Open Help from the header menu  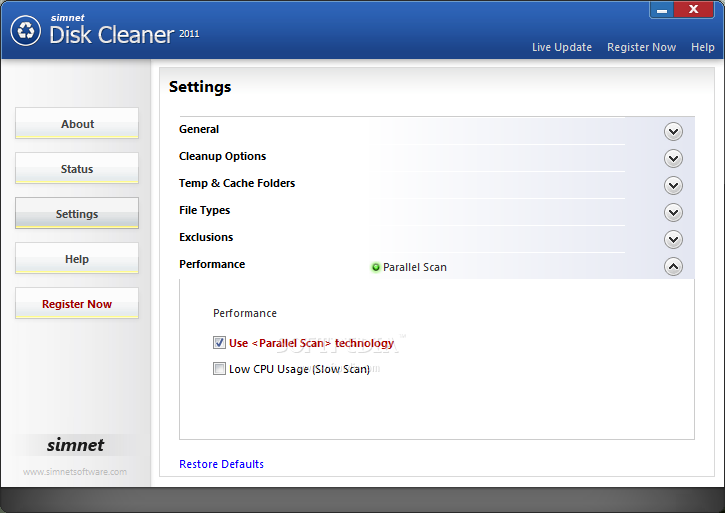tap(702, 47)
